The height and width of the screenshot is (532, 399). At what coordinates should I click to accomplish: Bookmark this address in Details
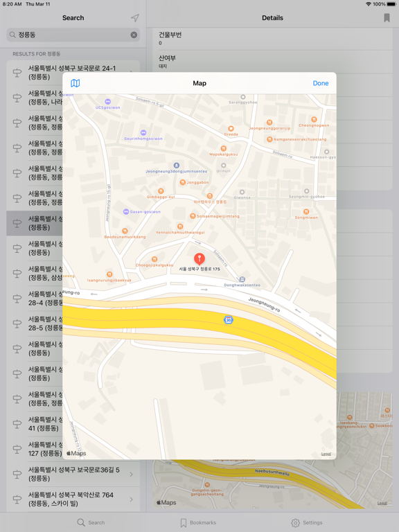click(387, 17)
